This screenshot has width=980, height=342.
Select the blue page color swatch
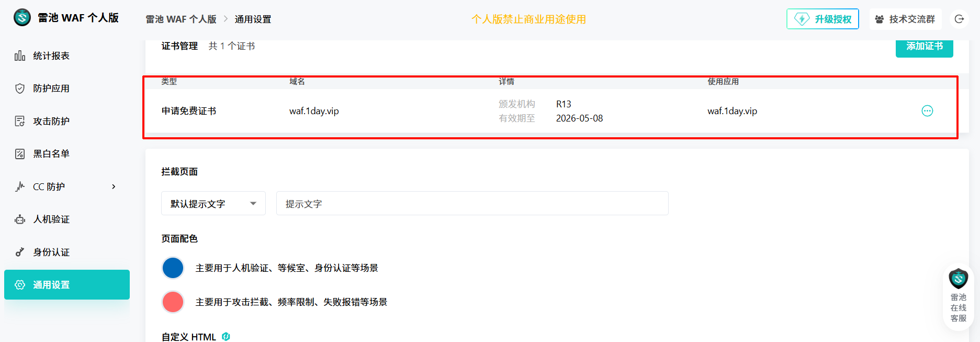coord(173,268)
